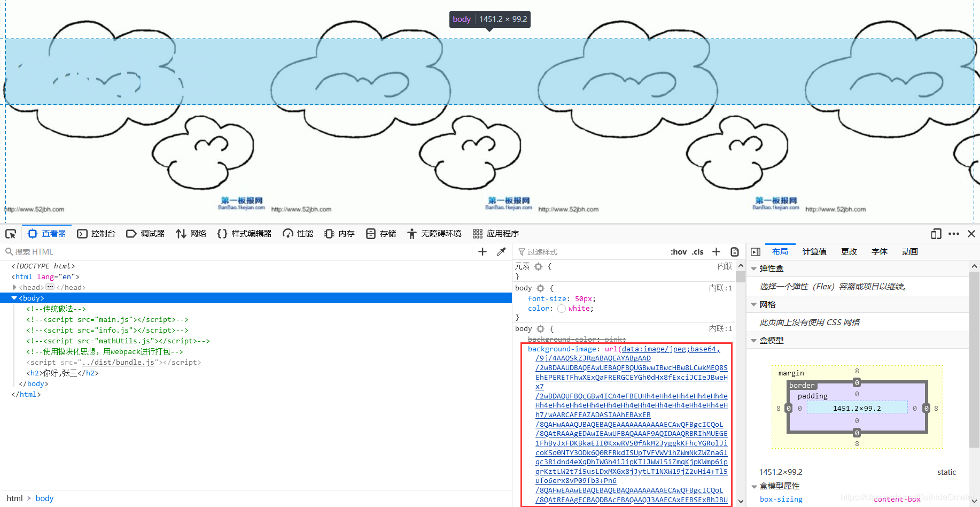Collapse the body element node
Screen dimensions: 980x507
(14, 298)
